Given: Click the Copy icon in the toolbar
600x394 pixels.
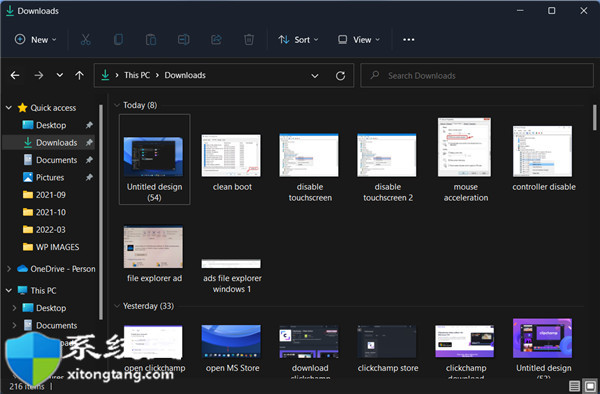Looking at the screenshot, I should coord(118,39).
